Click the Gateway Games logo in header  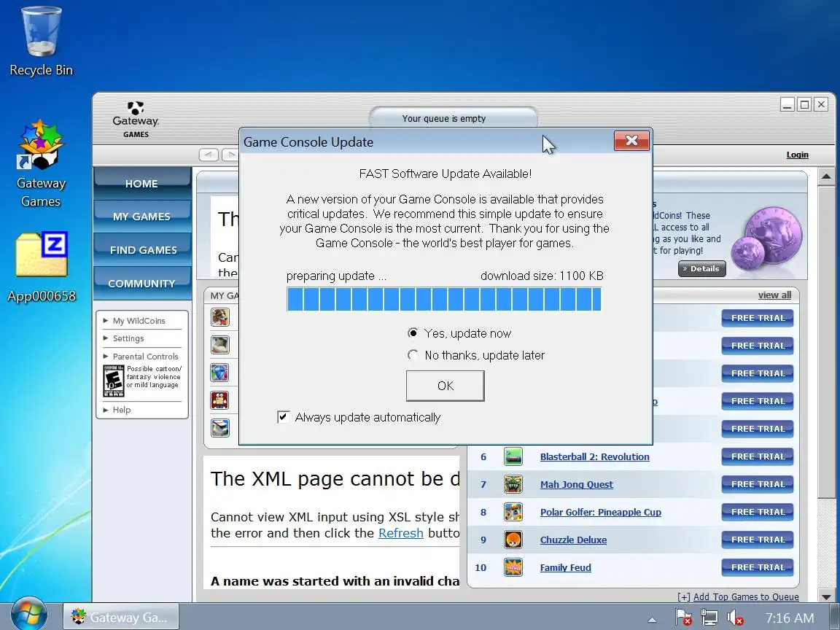tap(136, 120)
